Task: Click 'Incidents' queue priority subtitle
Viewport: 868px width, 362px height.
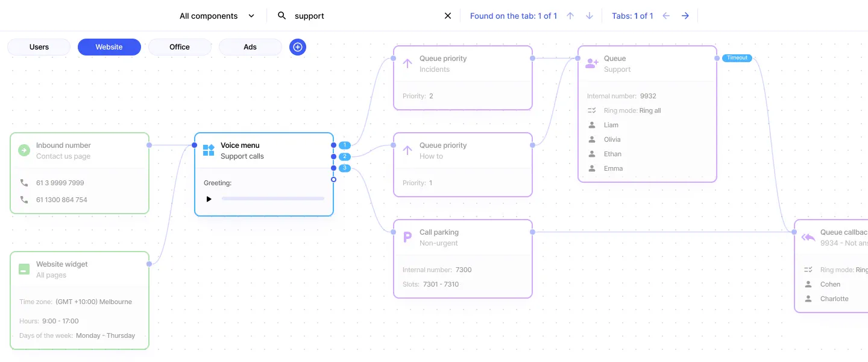Action: click(435, 69)
